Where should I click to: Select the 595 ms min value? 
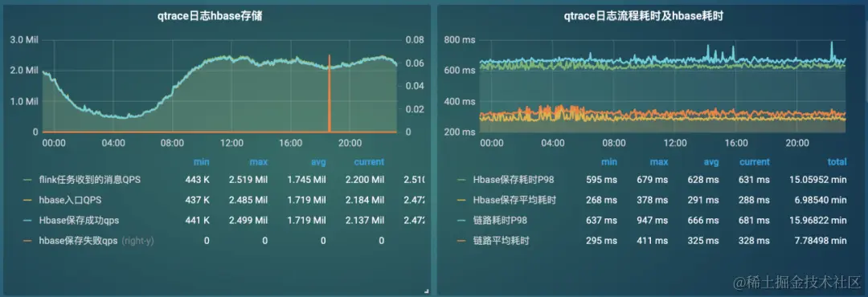(x=602, y=180)
